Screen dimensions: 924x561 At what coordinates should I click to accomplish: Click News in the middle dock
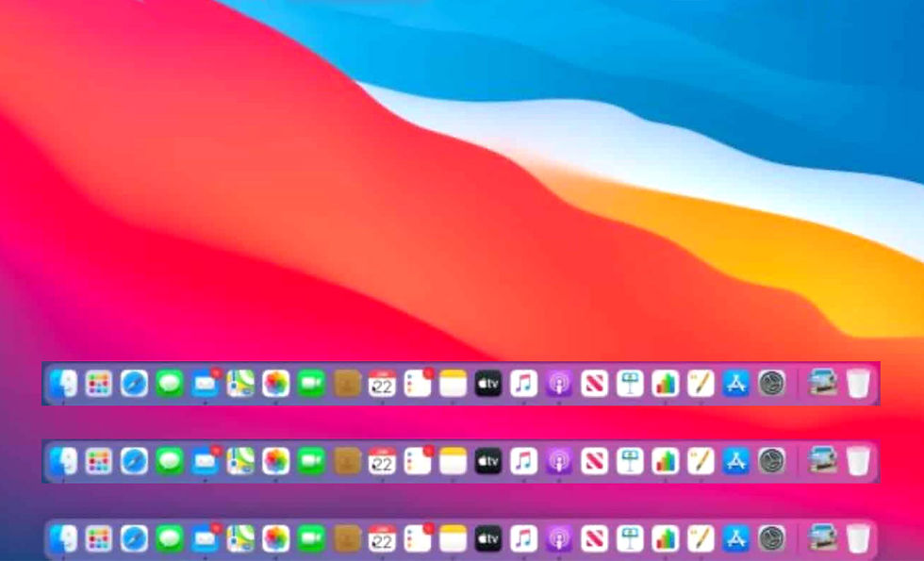pos(595,461)
